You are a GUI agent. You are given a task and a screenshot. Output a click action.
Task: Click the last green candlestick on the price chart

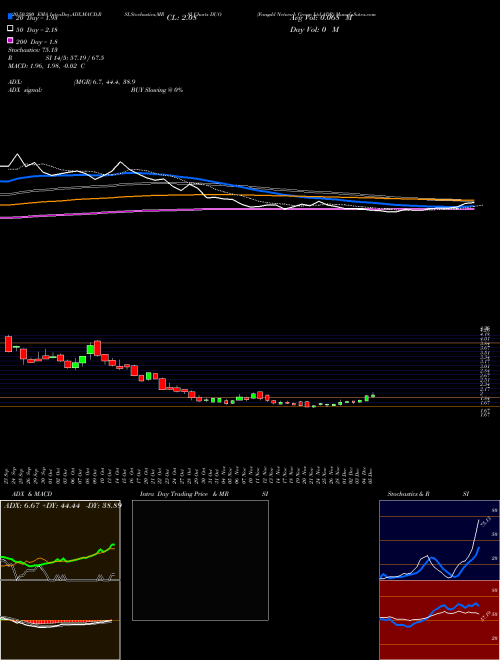click(x=373, y=395)
